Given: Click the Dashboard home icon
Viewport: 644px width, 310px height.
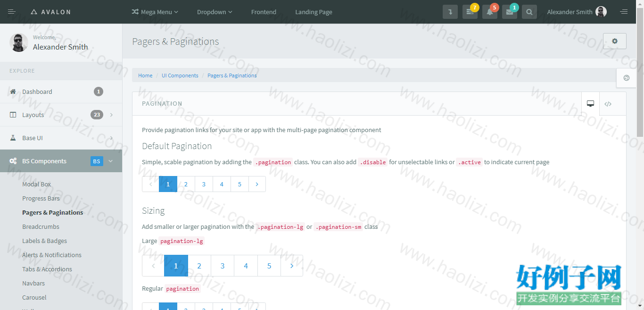Looking at the screenshot, I should tap(13, 92).
